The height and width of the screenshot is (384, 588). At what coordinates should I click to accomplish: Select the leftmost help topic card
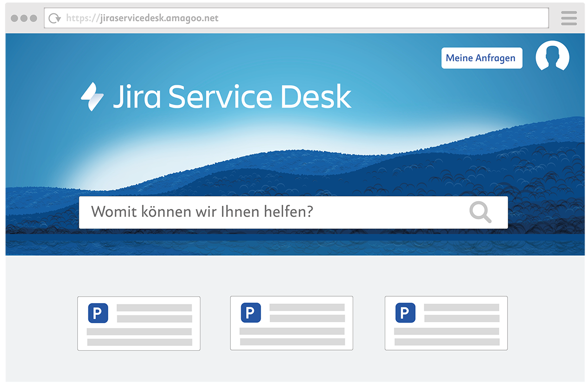pyautogui.click(x=139, y=323)
